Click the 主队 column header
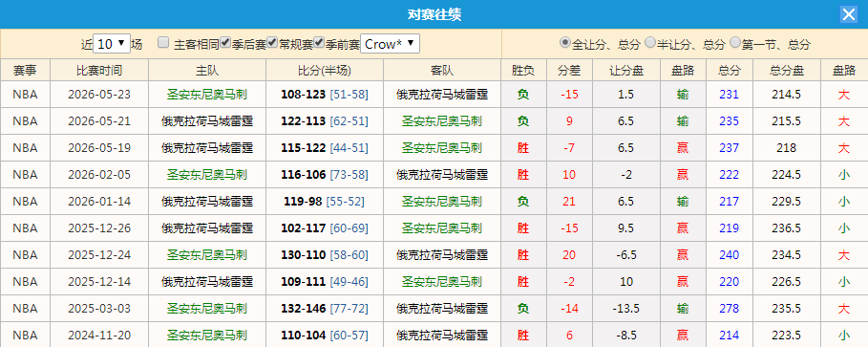 coord(207,71)
